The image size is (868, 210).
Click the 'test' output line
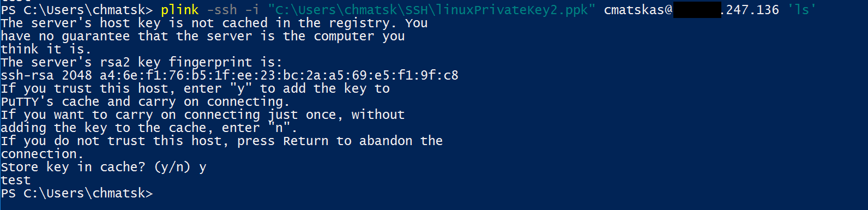click(16, 180)
